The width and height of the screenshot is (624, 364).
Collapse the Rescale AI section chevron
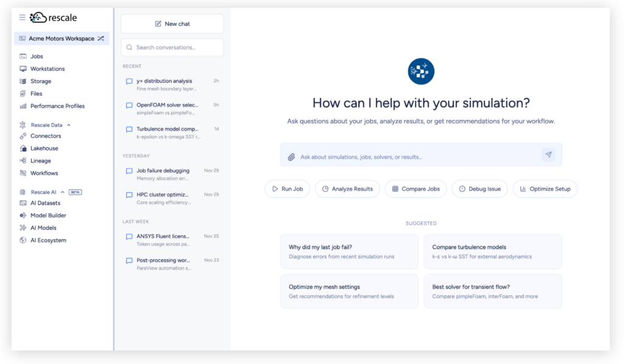(62, 192)
